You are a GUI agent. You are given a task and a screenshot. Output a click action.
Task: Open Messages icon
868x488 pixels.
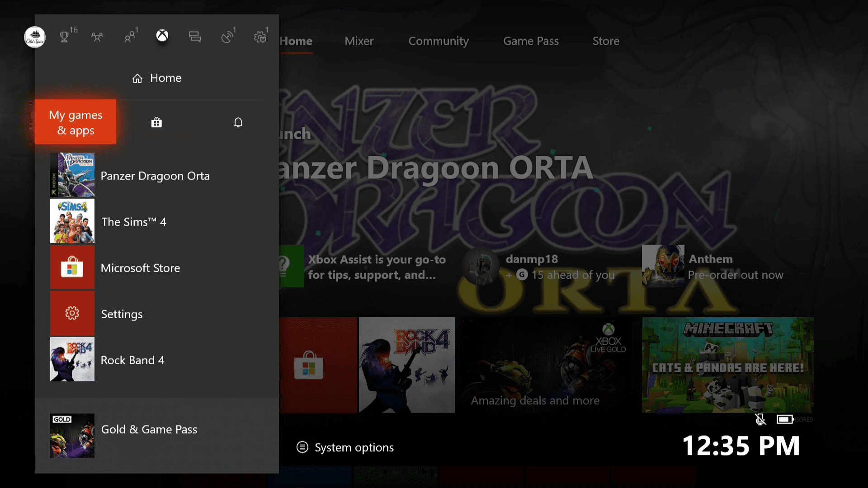(x=194, y=36)
